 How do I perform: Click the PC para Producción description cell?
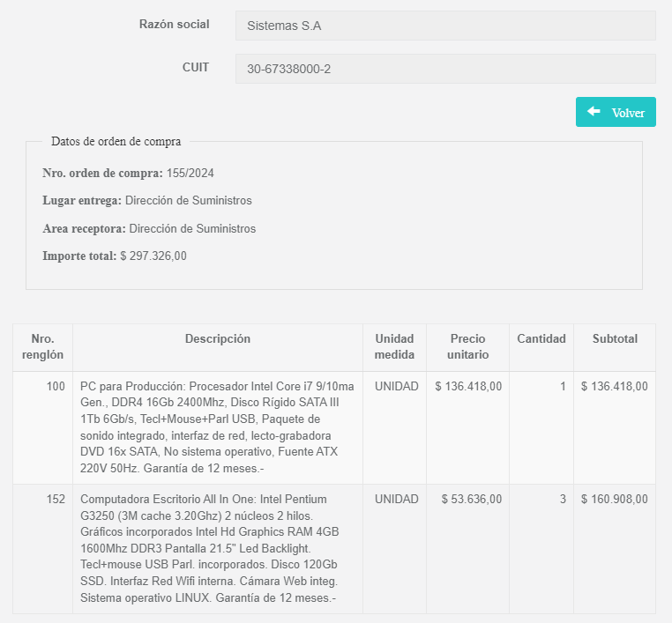217,426
